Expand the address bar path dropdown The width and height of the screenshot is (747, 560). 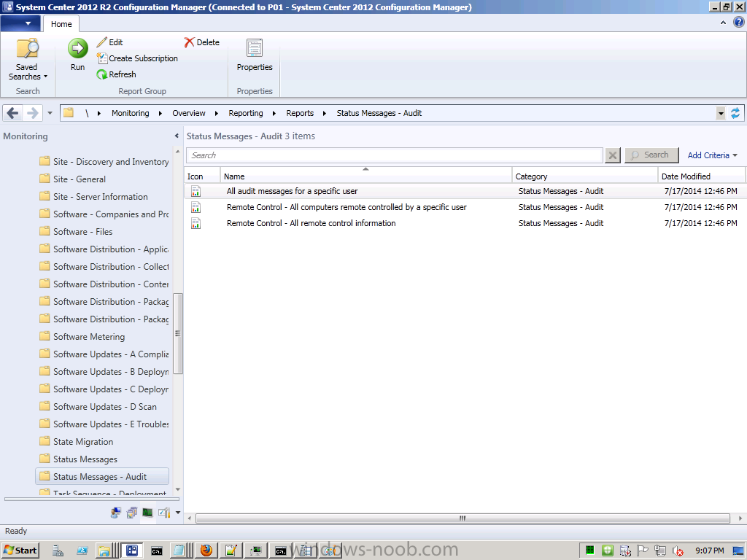[721, 113]
